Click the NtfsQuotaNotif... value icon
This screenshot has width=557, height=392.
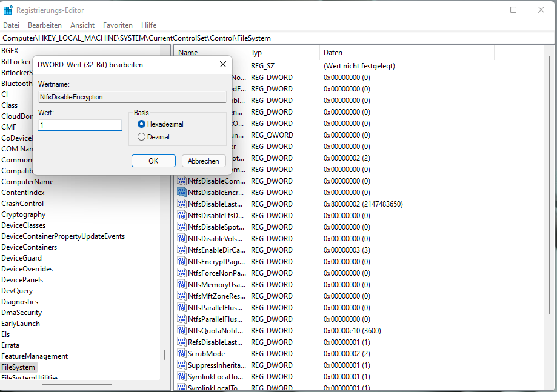(x=182, y=330)
